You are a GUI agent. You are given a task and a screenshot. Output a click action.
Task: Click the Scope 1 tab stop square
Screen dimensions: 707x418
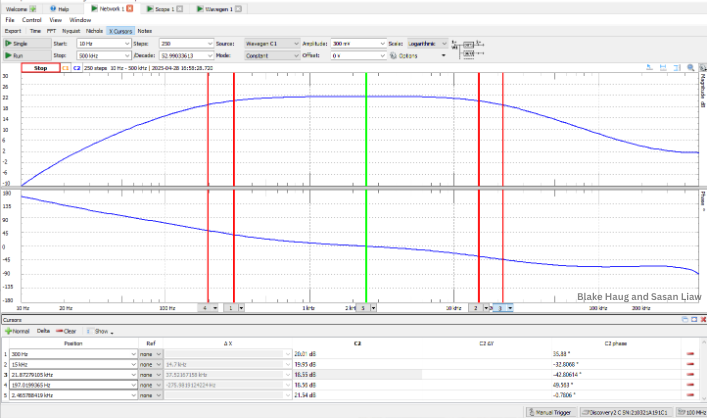click(x=180, y=9)
